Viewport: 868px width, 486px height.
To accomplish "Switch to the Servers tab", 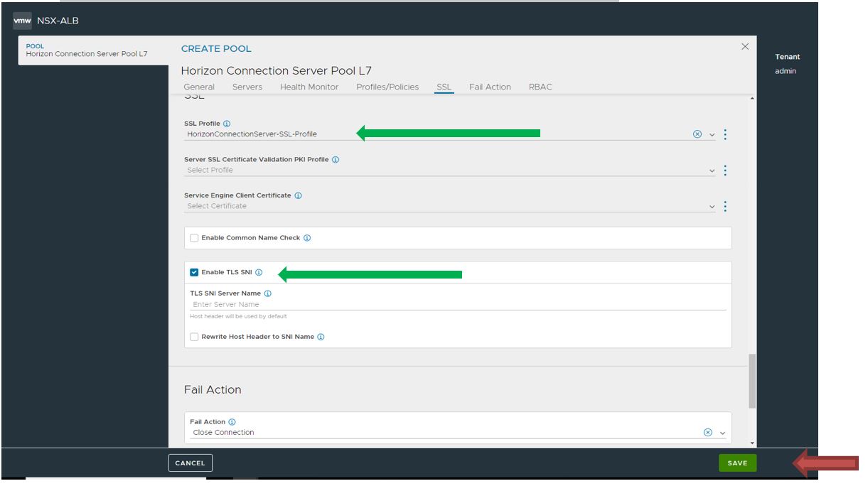I will (x=247, y=87).
